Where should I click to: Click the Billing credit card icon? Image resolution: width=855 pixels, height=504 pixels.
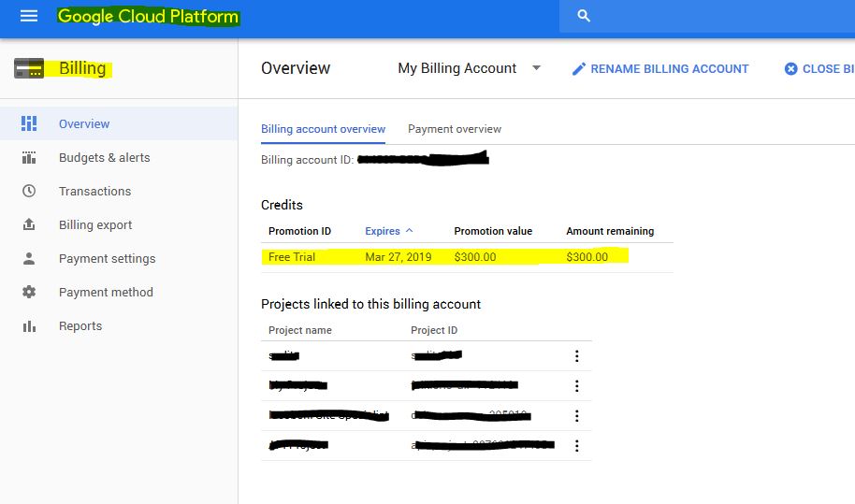point(29,68)
